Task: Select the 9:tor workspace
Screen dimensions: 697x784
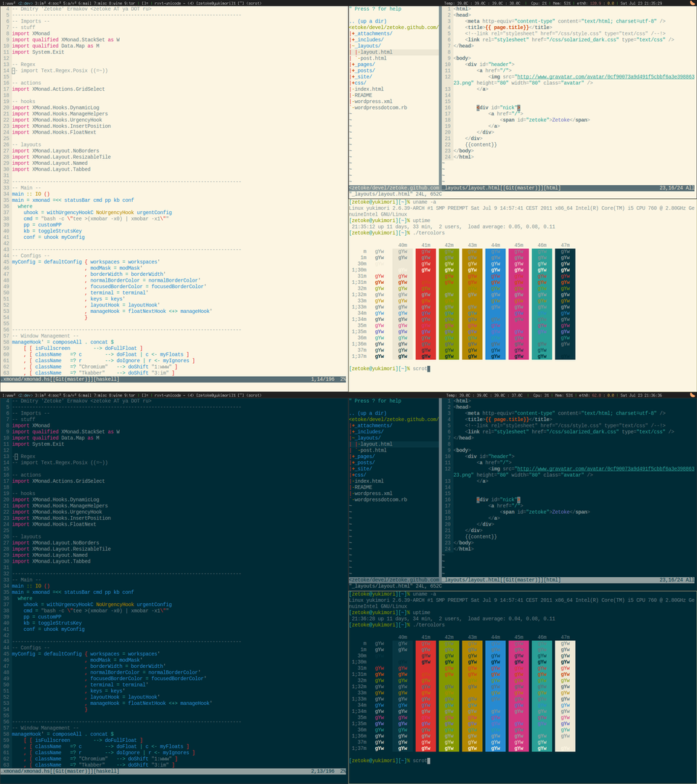Action: [130, 3]
